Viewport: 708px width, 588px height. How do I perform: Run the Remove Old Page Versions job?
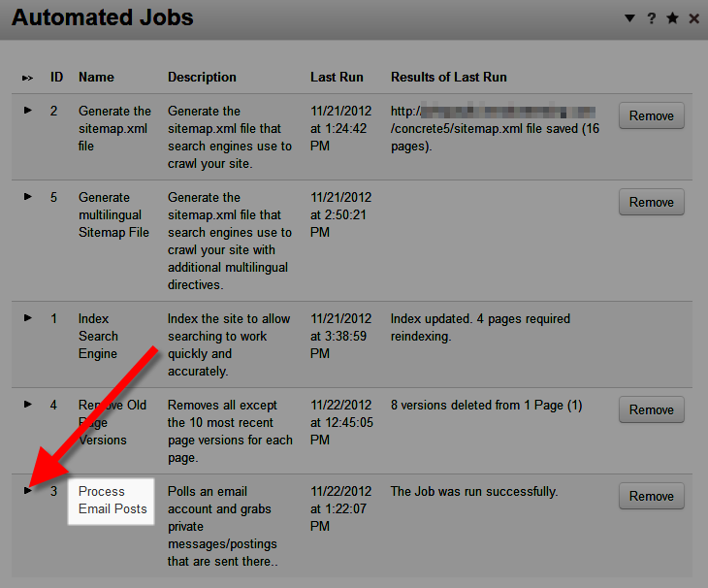click(28, 405)
